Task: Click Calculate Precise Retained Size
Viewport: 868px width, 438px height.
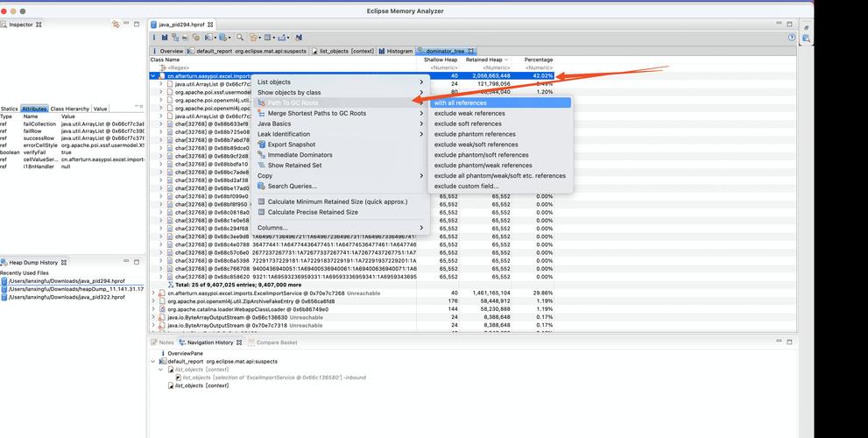Action: 313,212
